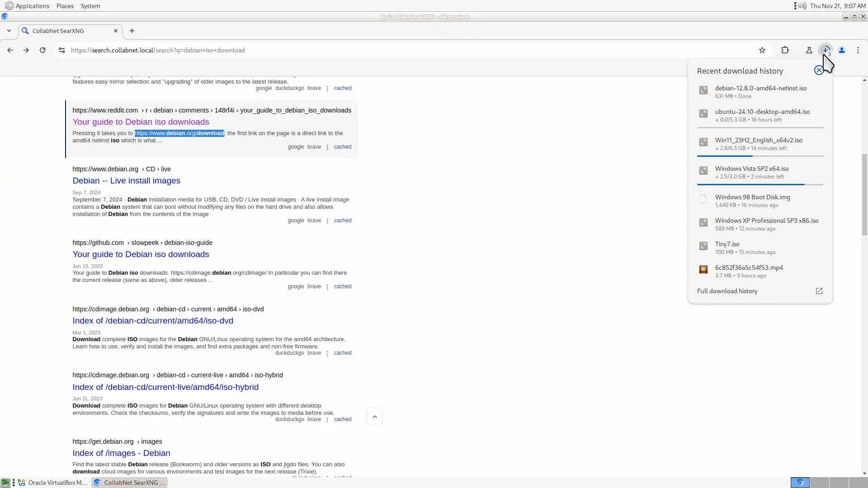The height and width of the screenshot is (488, 868).
Task: Open the Places menu
Action: 65,6
